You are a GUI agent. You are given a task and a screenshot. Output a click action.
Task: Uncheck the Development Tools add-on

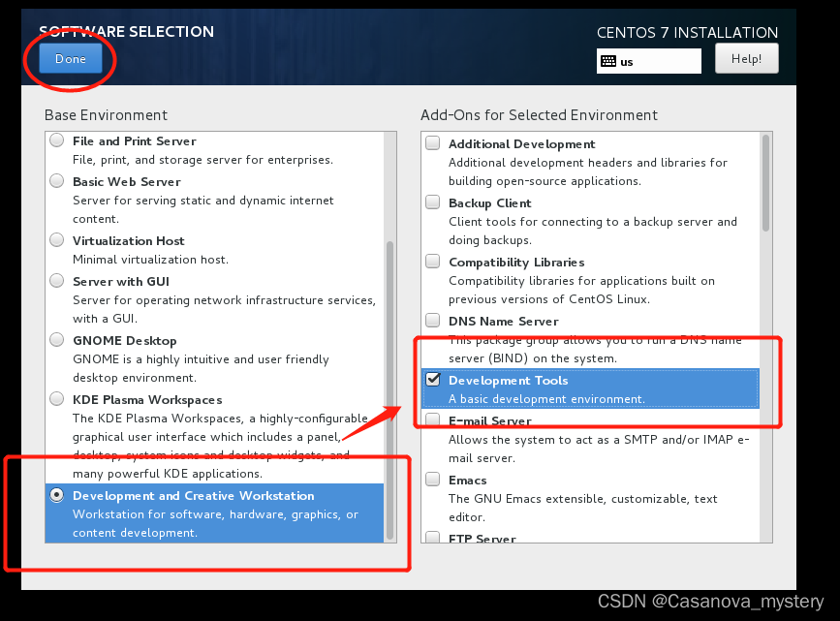(x=432, y=379)
